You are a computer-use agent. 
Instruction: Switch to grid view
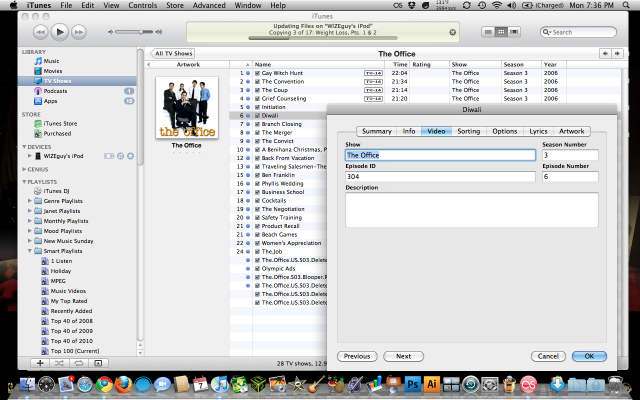(501, 32)
